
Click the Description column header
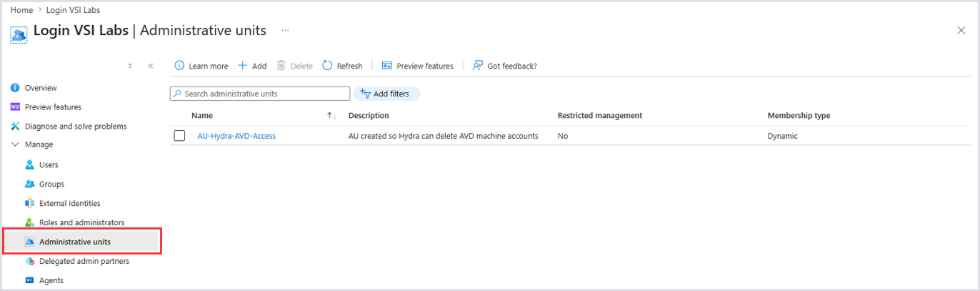coord(369,116)
